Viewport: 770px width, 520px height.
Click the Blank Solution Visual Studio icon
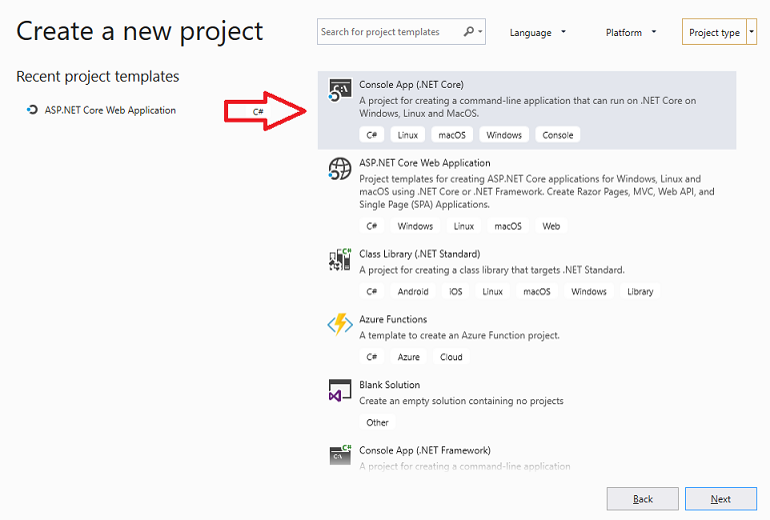click(340, 390)
